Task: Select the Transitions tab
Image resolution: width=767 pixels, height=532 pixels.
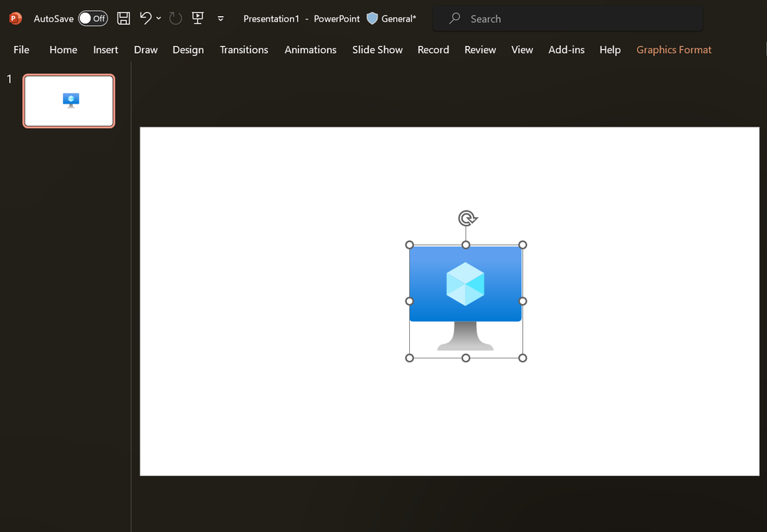Action: 244,50
